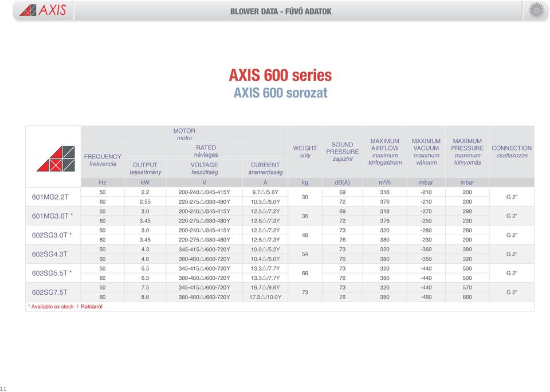Select current value 10.0△/5.2Y

click(265, 250)
